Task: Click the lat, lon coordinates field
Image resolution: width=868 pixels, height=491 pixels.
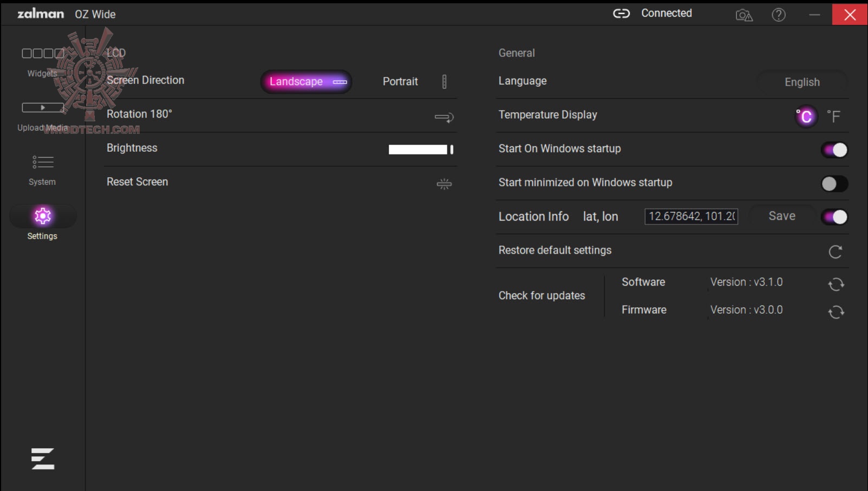Action: click(x=691, y=216)
